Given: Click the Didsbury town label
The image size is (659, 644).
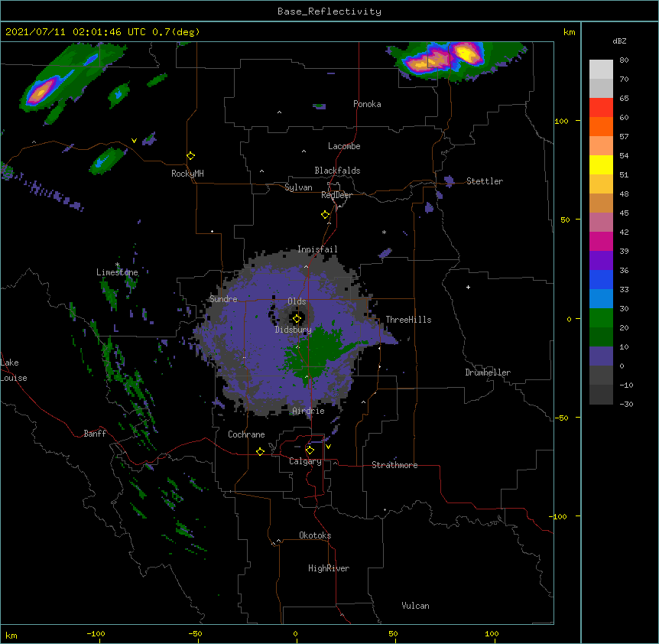Looking at the screenshot, I should (294, 330).
